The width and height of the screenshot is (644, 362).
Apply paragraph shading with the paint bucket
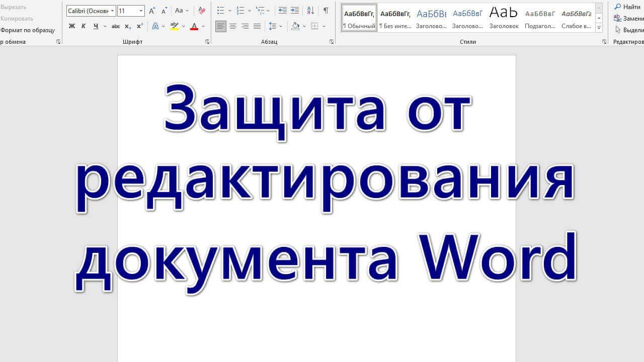coord(295,26)
